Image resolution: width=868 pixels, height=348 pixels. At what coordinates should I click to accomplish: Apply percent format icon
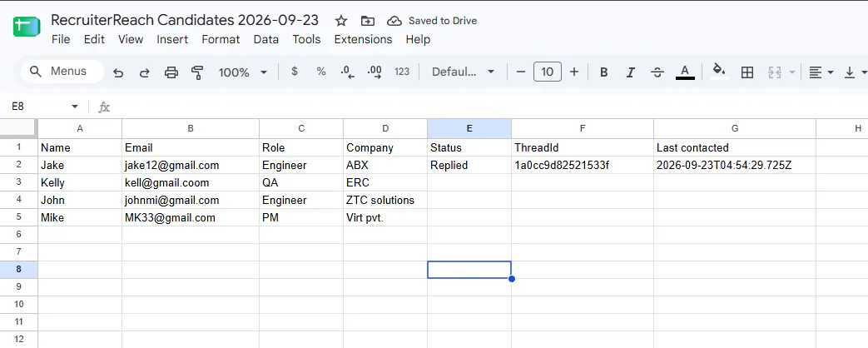click(x=321, y=72)
